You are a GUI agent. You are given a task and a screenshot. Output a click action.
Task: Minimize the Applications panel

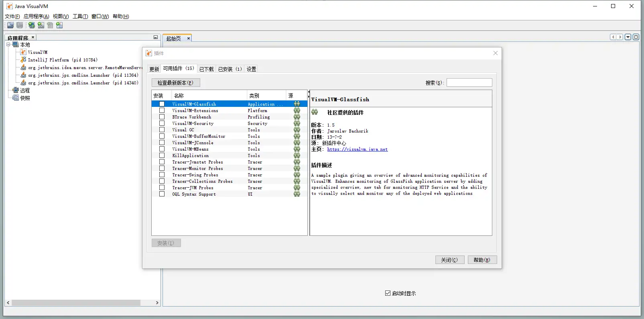point(156,37)
